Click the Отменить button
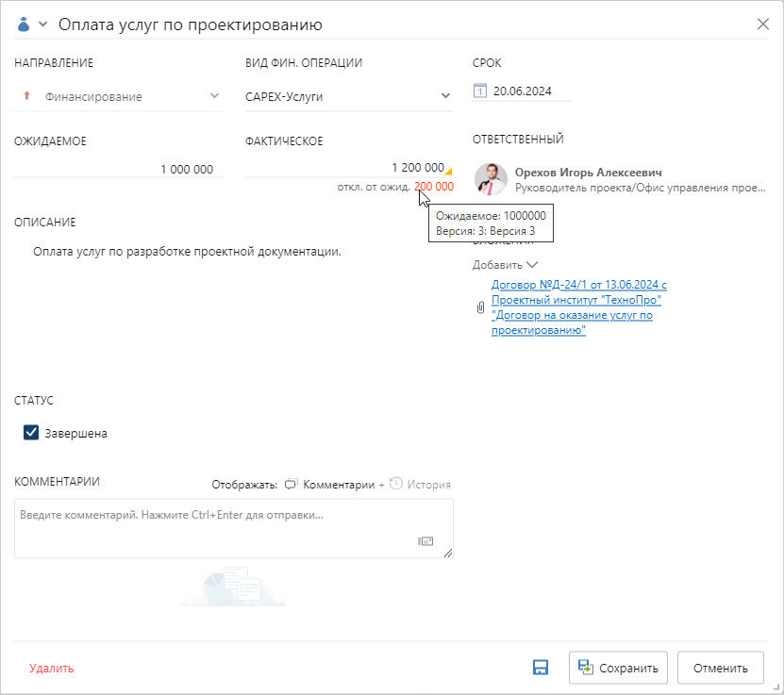 (x=720, y=668)
